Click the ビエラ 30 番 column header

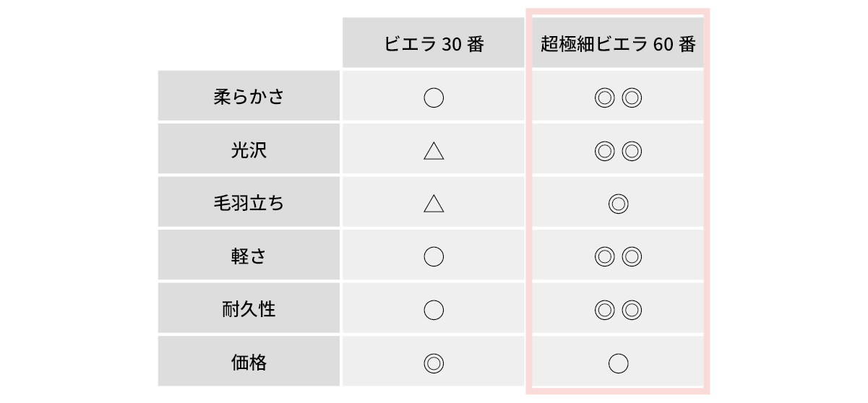pos(433,44)
